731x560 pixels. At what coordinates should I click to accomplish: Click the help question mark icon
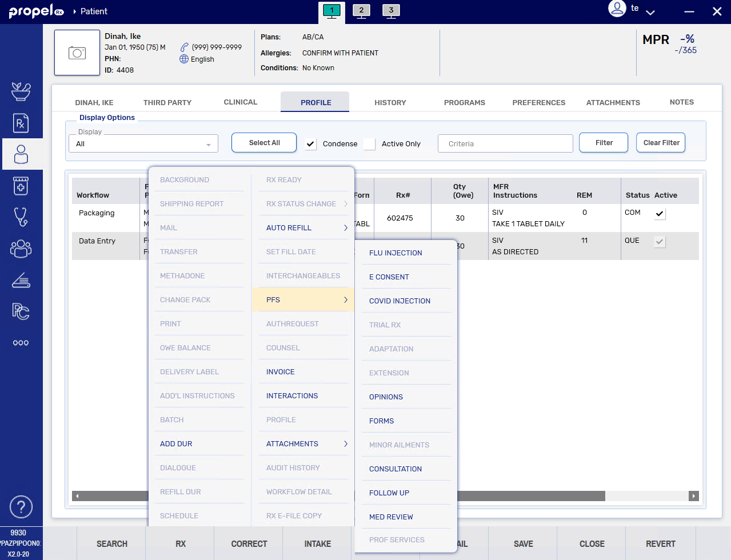point(21,507)
